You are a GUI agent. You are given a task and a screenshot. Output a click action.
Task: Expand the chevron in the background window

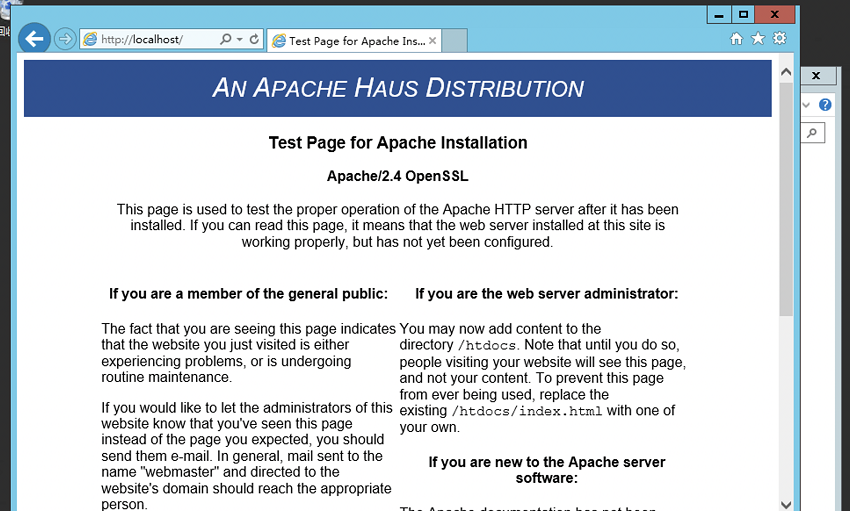[806, 105]
